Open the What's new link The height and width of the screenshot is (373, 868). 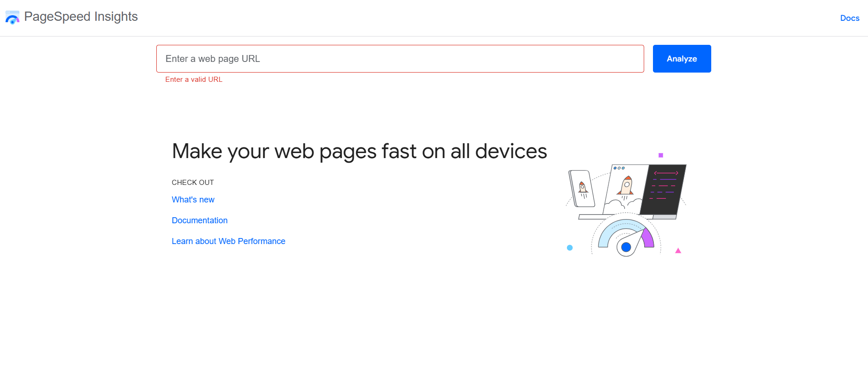193,200
